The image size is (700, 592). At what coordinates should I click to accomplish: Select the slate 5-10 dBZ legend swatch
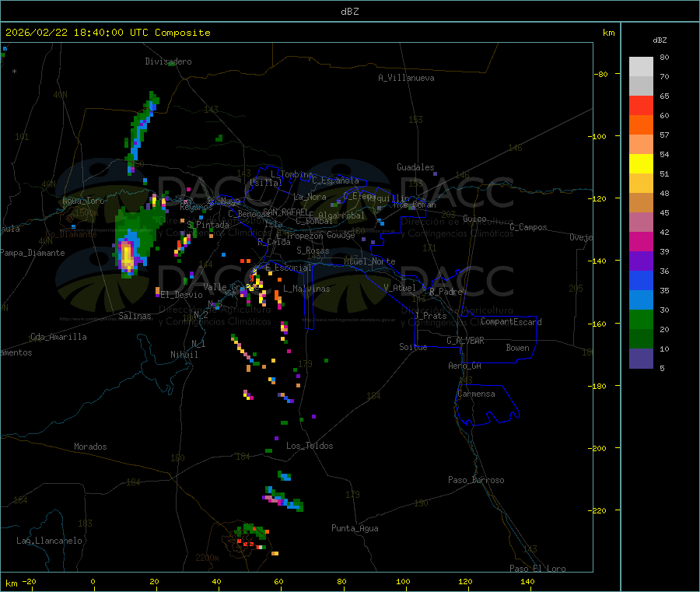[x=641, y=359]
